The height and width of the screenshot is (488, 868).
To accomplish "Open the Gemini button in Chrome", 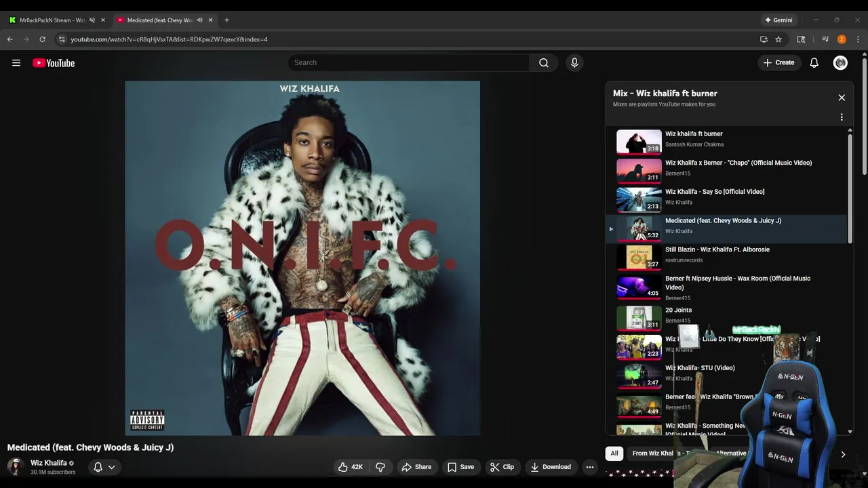I will [x=778, y=20].
